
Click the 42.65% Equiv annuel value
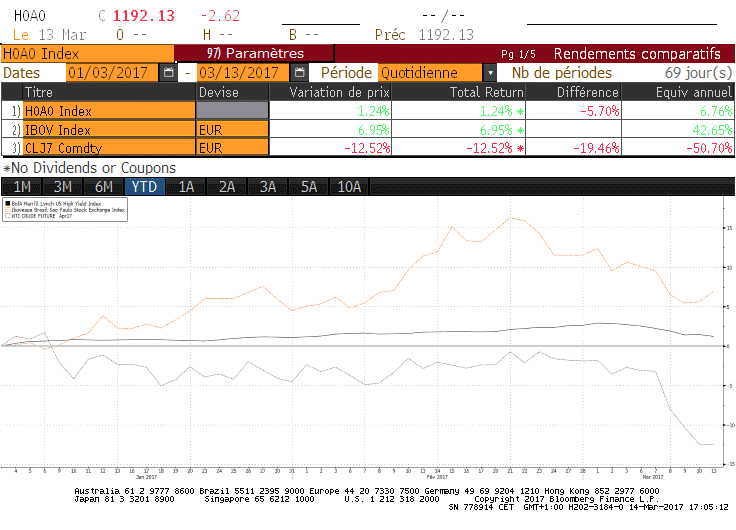click(x=712, y=130)
